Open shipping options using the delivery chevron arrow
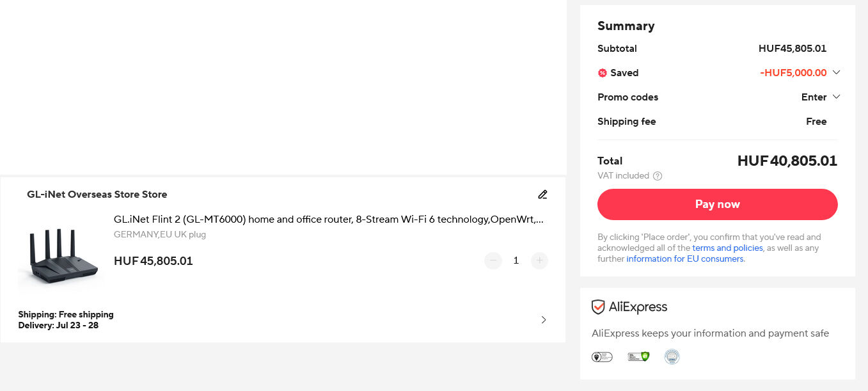 pyautogui.click(x=544, y=320)
